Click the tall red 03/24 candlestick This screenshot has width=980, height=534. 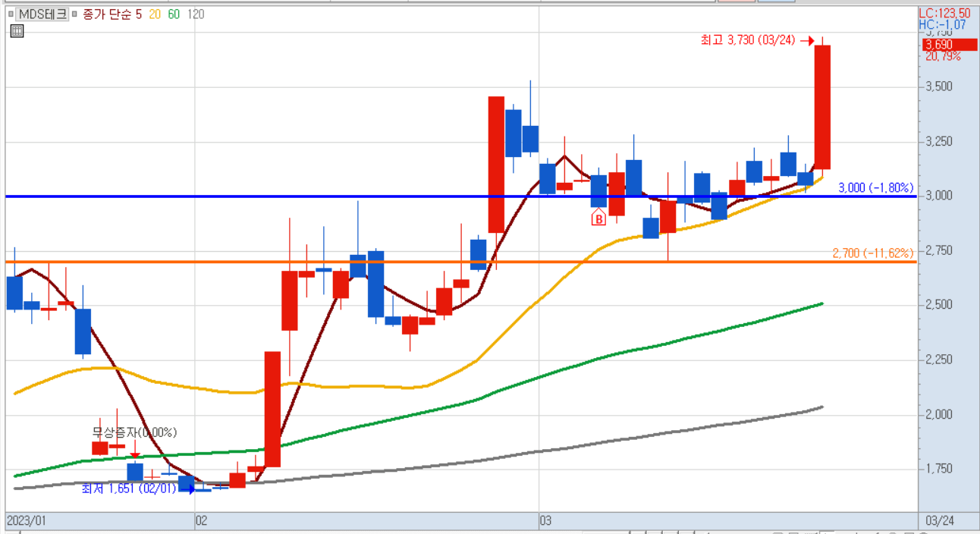coord(823,107)
